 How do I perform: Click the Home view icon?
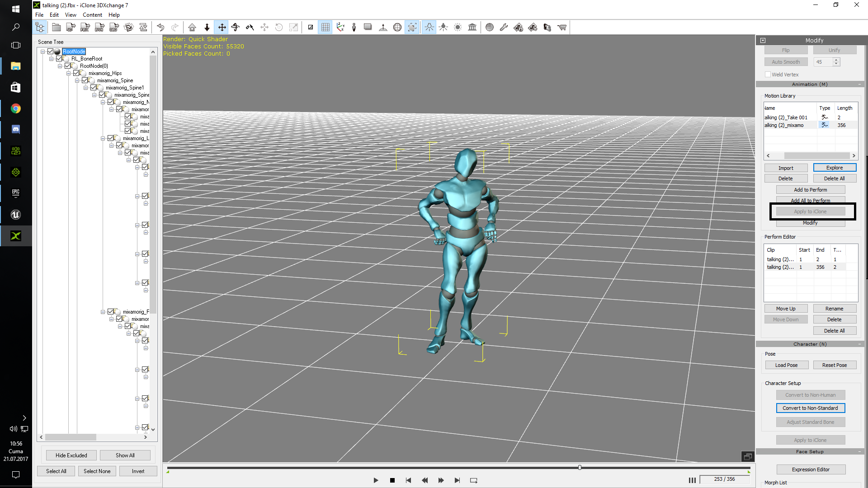click(192, 28)
